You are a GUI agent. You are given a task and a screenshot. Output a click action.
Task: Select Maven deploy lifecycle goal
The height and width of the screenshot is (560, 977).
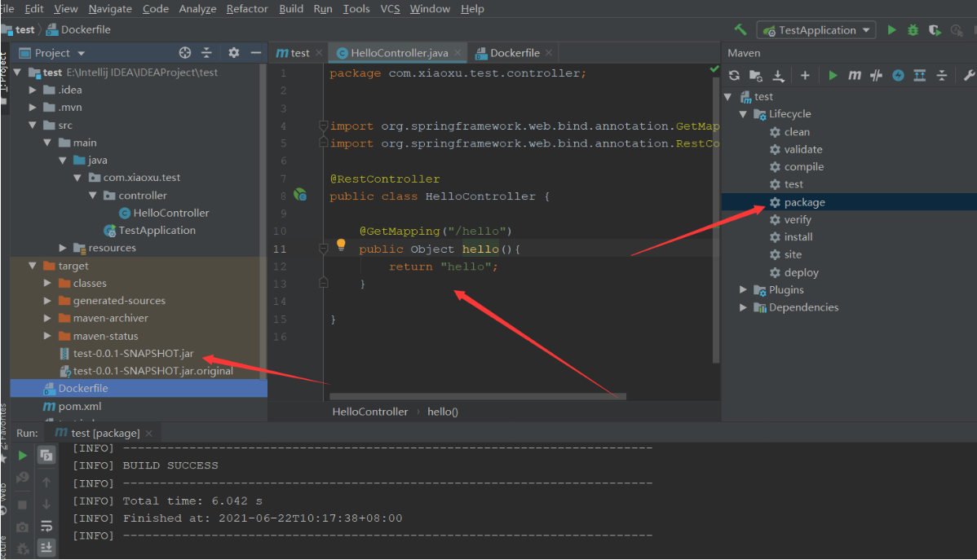(x=802, y=272)
